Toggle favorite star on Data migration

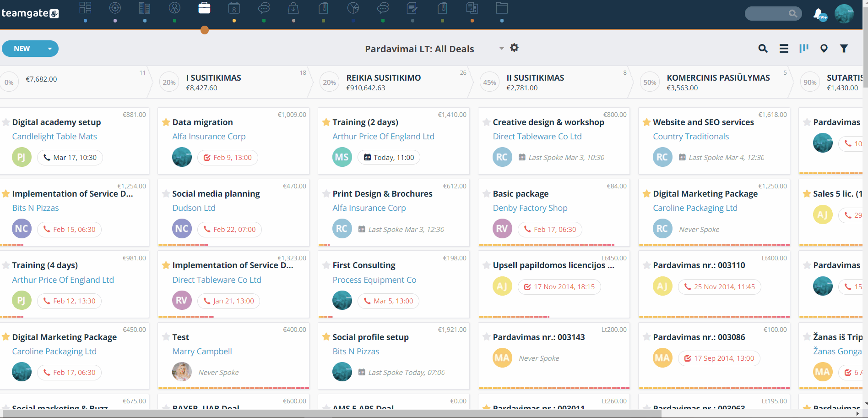[x=166, y=122]
